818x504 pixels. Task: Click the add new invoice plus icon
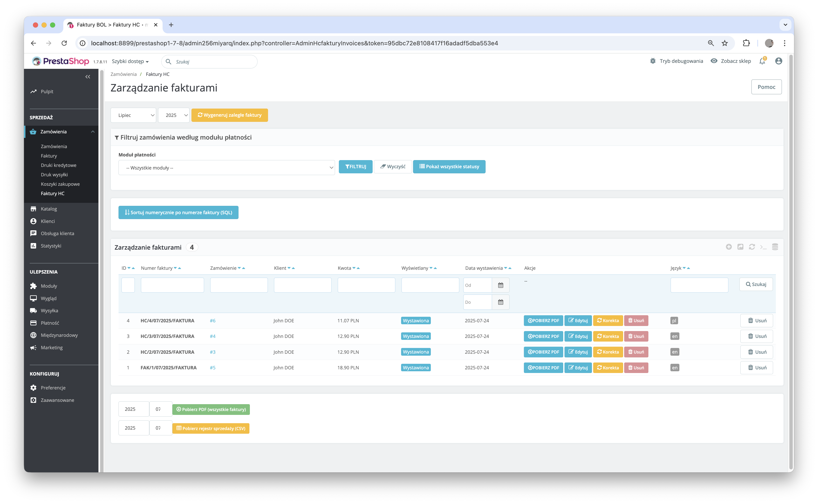(729, 247)
